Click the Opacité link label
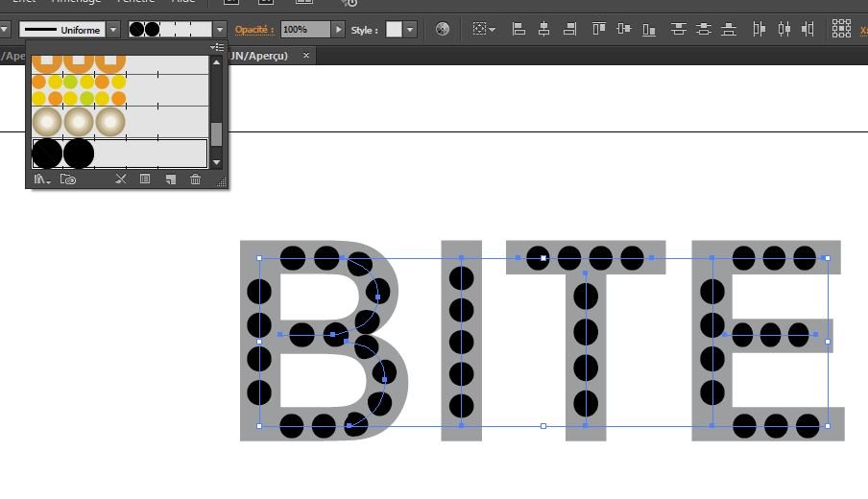The width and height of the screenshot is (868, 499). click(x=254, y=31)
